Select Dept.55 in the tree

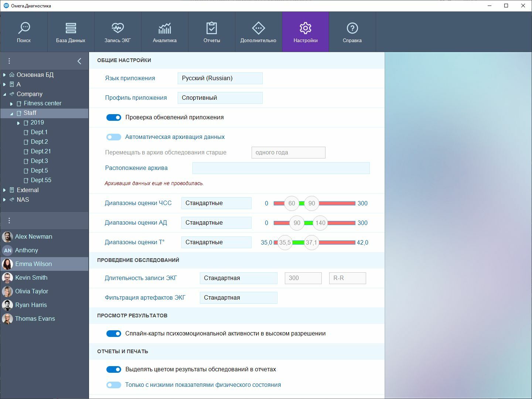pyautogui.click(x=41, y=180)
